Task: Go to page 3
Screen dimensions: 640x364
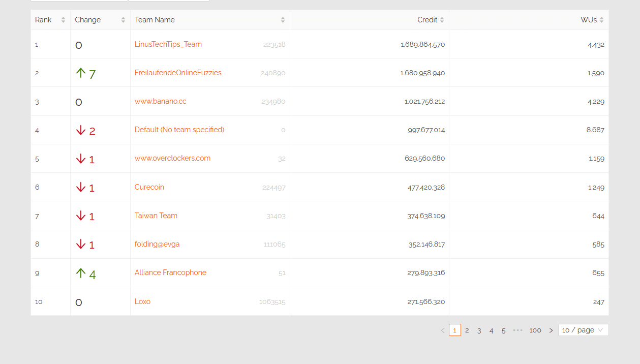Action: tap(479, 330)
